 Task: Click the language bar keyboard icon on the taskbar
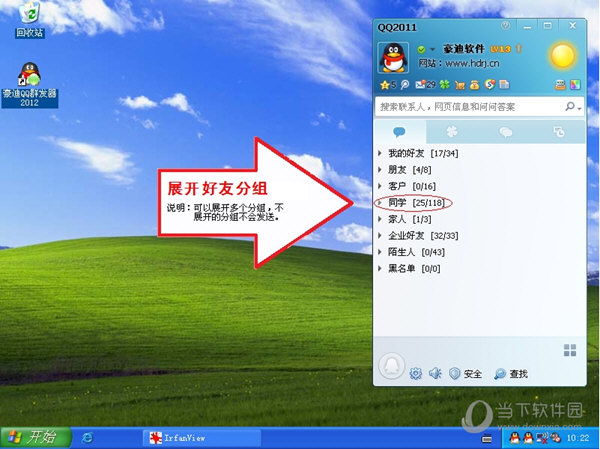pos(487,438)
